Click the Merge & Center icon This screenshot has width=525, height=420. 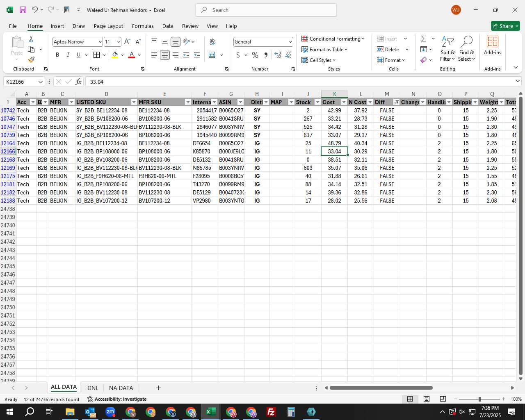point(212,55)
